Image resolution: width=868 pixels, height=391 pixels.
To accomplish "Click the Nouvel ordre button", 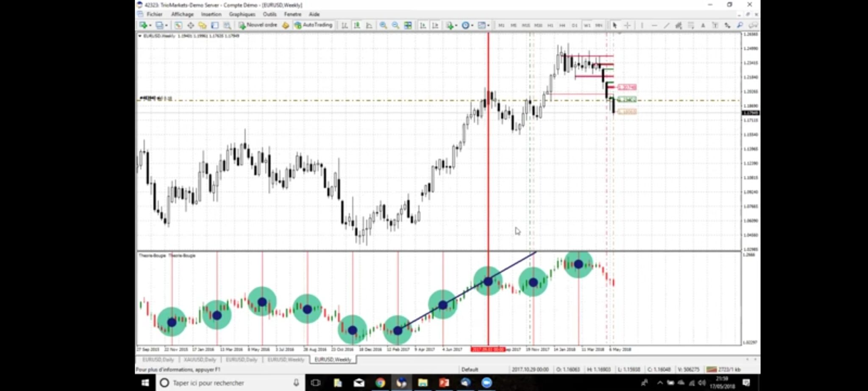I will (258, 25).
